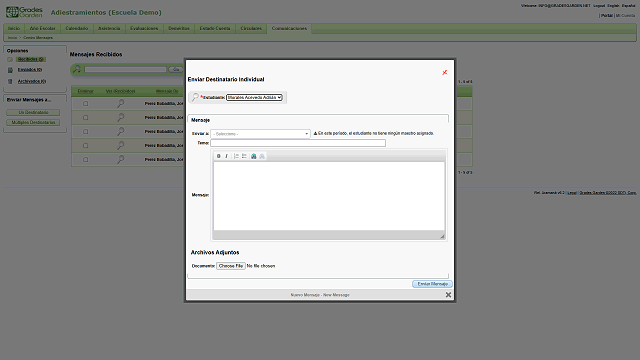Toggle italic formatting in the message editor
This screenshot has height=360, width=640.
tap(227, 156)
